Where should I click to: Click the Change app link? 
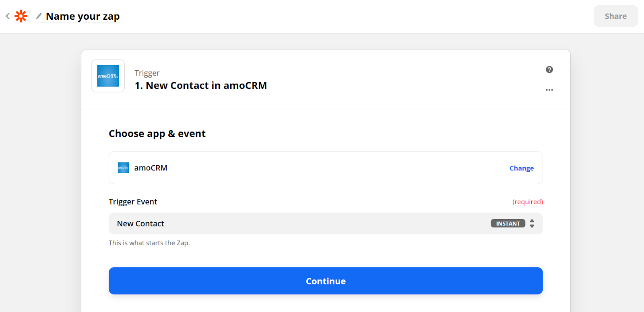pyautogui.click(x=522, y=168)
